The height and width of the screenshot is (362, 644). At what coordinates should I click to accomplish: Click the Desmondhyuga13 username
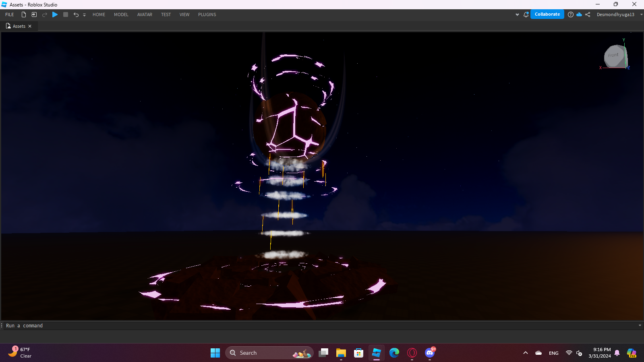pyautogui.click(x=615, y=14)
